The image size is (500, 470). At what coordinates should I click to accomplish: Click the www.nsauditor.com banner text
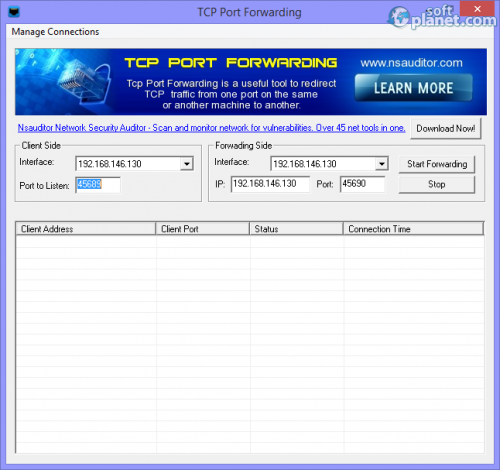[x=411, y=63]
